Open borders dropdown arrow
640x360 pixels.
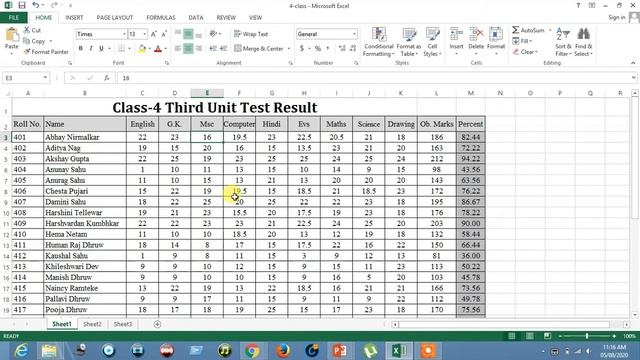point(129,49)
